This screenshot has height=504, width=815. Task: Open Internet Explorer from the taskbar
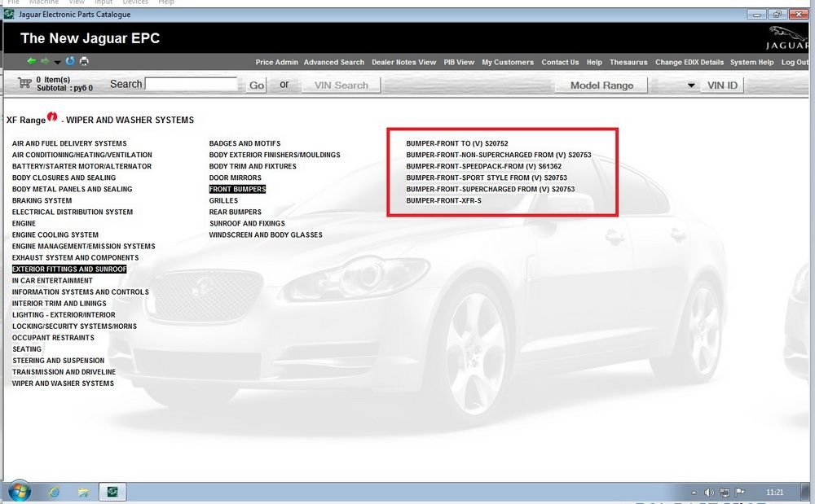pos(55,492)
